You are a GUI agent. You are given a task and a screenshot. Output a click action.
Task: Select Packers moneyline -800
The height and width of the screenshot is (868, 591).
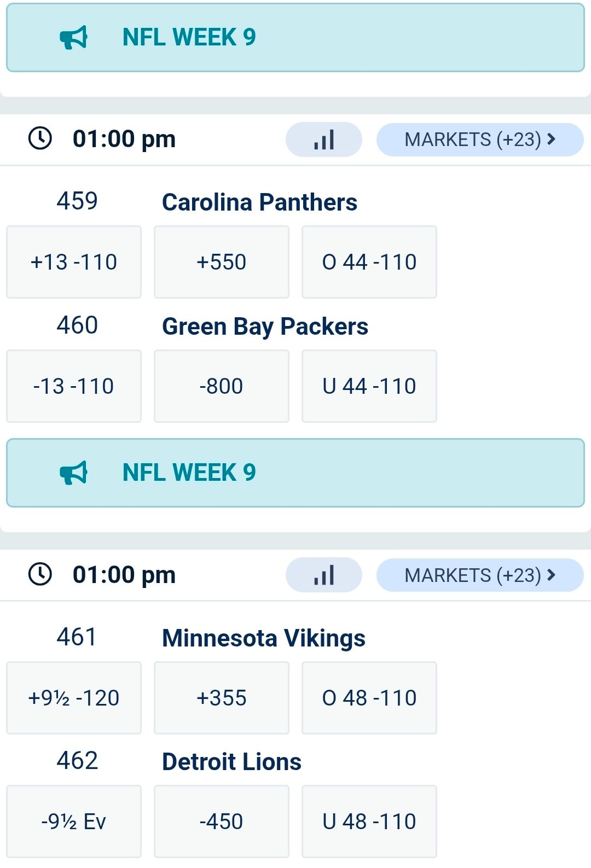[x=222, y=386]
